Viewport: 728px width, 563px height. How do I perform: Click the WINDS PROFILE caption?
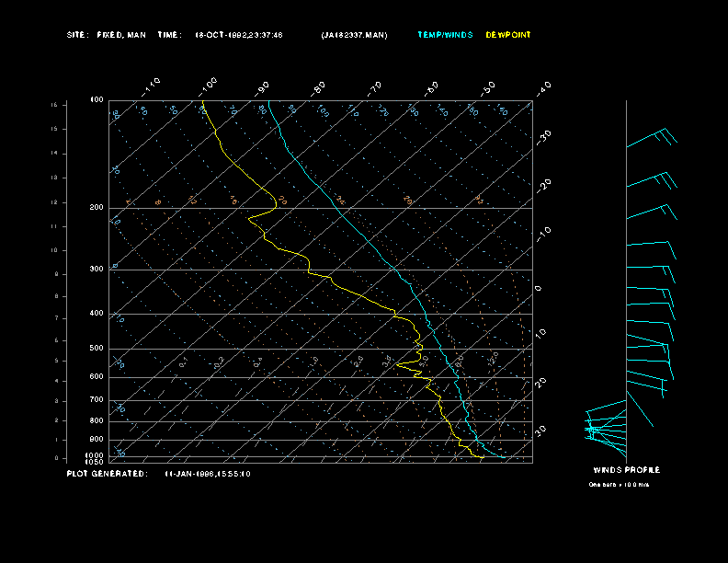(x=626, y=470)
